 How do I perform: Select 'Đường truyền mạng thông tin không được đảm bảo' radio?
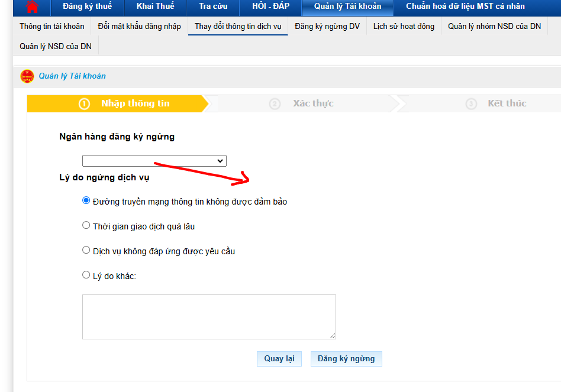point(86,201)
